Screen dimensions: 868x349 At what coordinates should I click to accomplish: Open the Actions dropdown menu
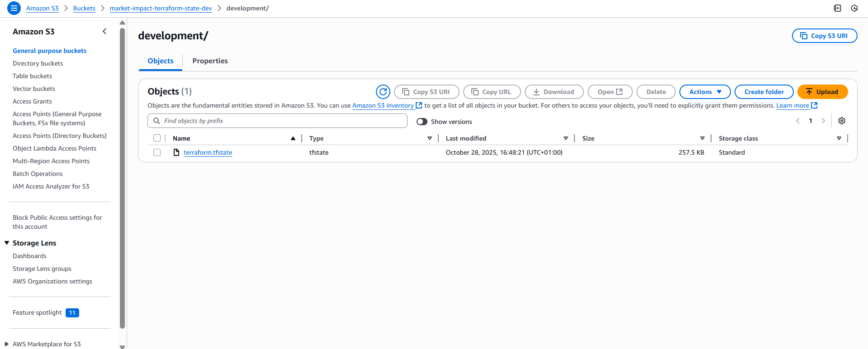click(x=705, y=92)
